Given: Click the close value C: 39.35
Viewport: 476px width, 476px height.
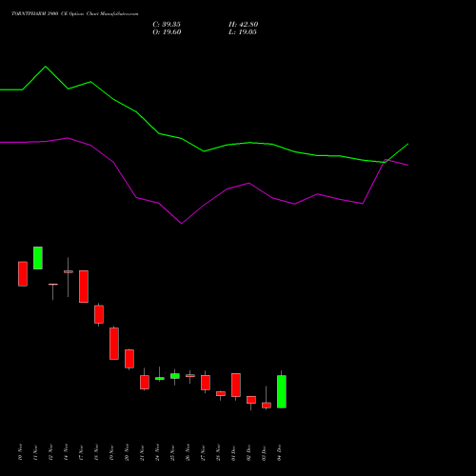Looking at the screenshot, I should coord(167,25).
